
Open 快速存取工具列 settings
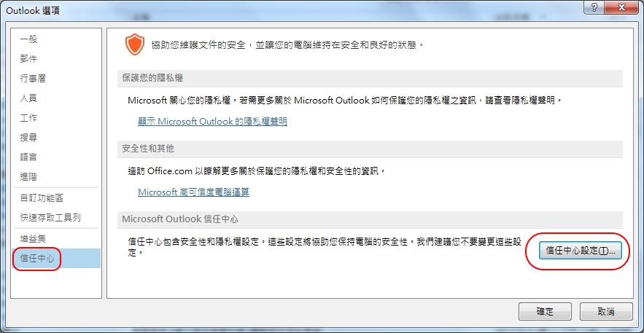click(56, 217)
